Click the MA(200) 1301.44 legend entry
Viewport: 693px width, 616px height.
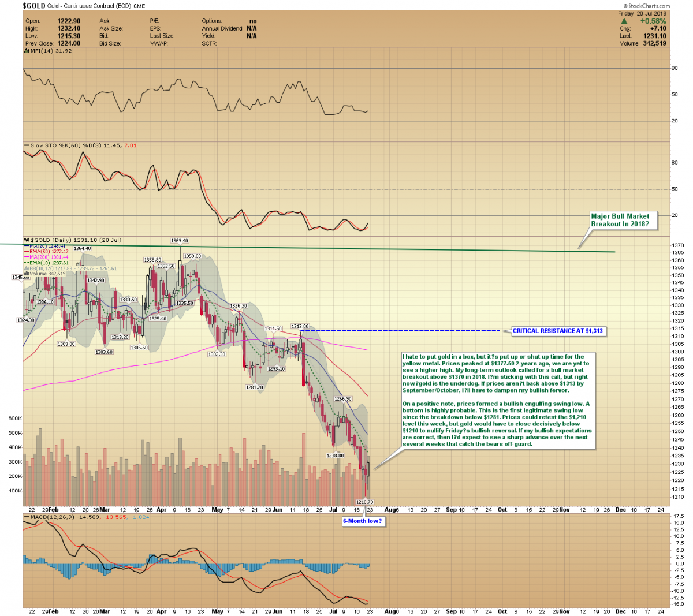pyautogui.click(x=46, y=257)
